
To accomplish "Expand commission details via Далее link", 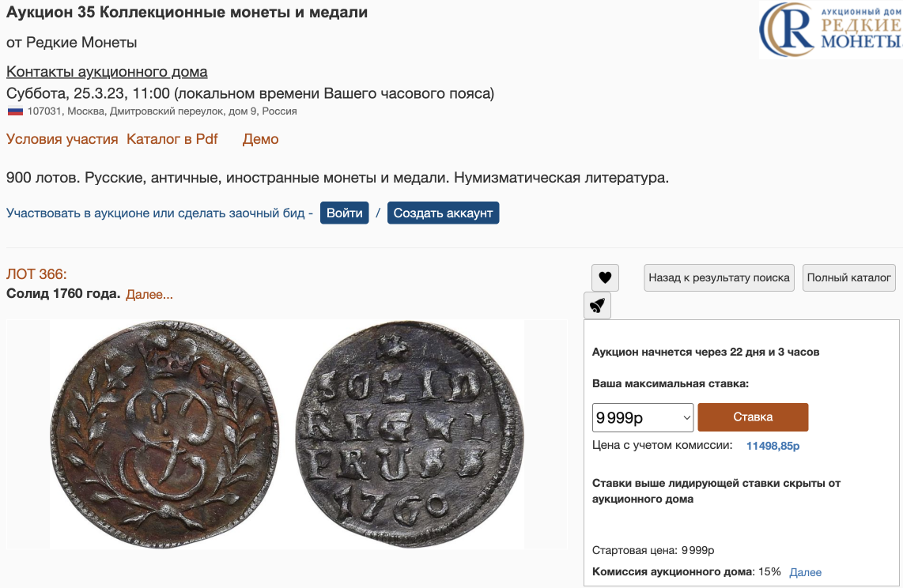I will pos(805,572).
